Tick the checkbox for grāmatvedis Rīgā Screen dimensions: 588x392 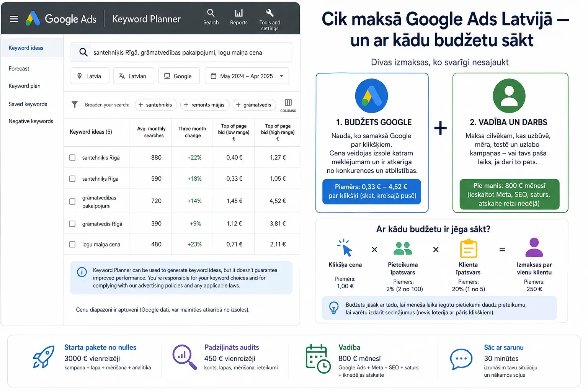pyautogui.click(x=72, y=224)
